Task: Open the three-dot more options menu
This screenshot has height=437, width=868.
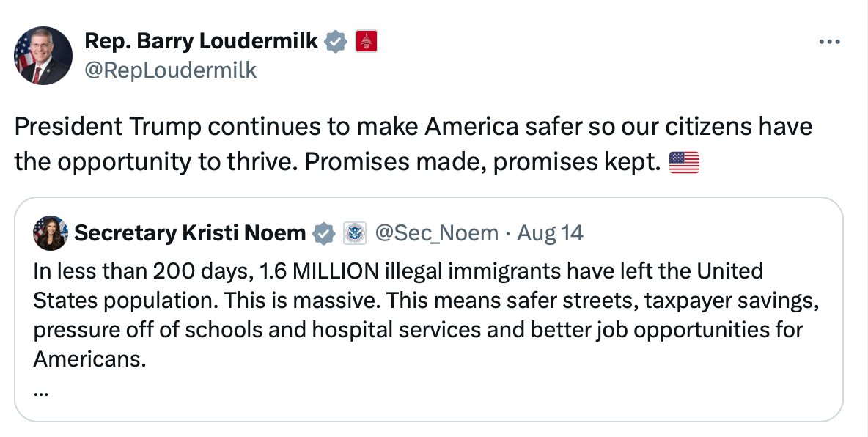Action: pyautogui.click(x=829, y=42)
